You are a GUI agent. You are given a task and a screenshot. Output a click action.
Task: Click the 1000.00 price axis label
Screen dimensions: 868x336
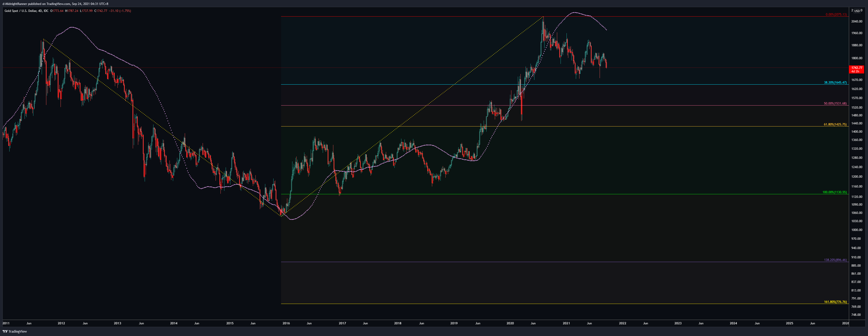point(857,230)
